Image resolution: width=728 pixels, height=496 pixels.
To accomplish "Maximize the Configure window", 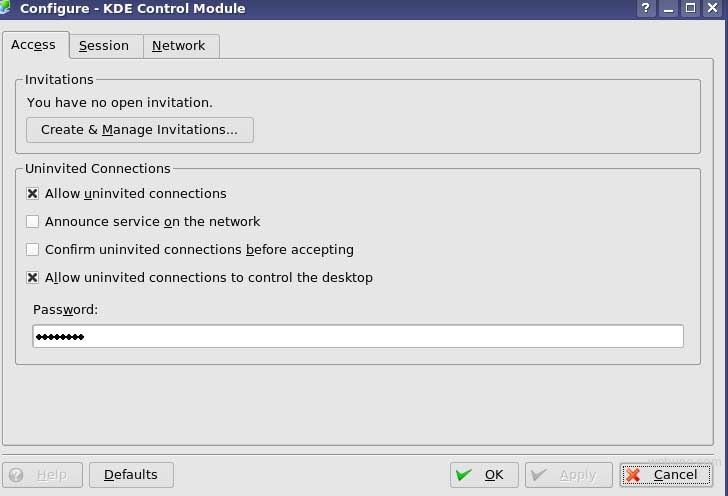I will 690,8.
